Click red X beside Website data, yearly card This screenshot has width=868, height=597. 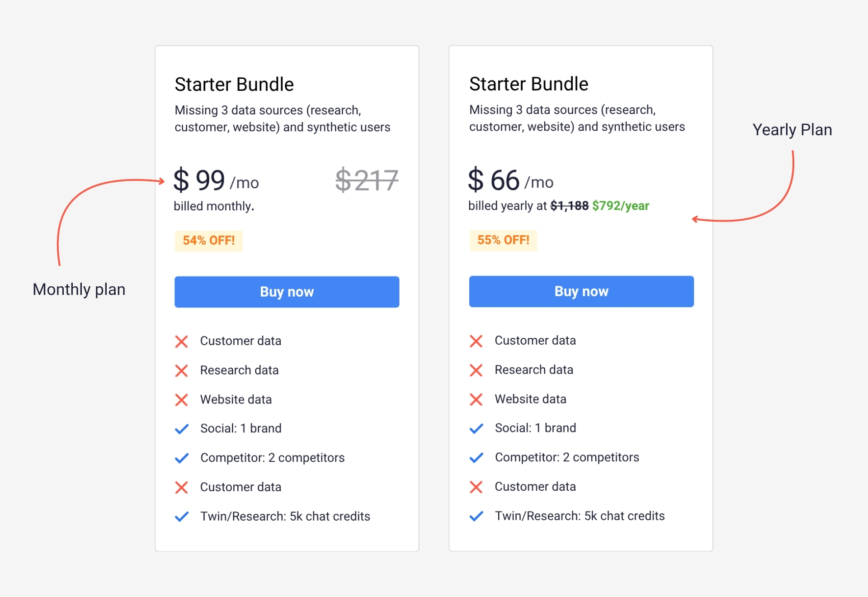coord(476,399)
